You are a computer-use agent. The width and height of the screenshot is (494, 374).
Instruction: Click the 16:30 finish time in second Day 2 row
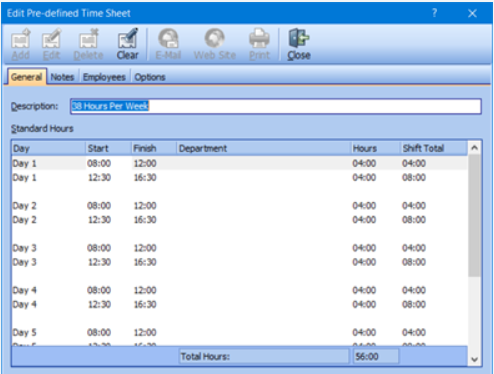[145, 220]
